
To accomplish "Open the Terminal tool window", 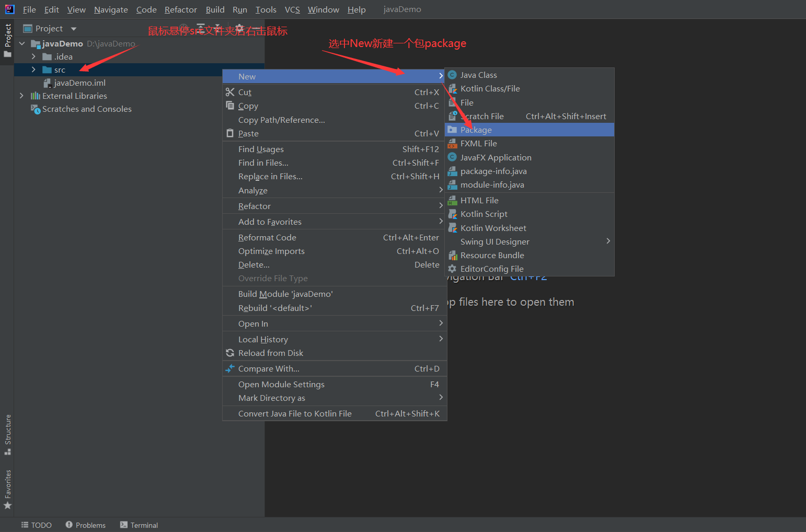I will pos(139,525).
